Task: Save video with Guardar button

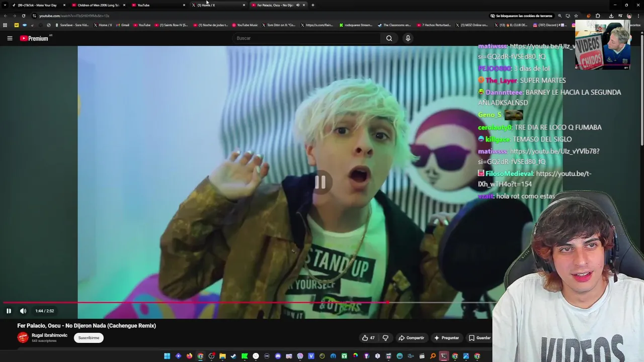Action: pos(479,338)
